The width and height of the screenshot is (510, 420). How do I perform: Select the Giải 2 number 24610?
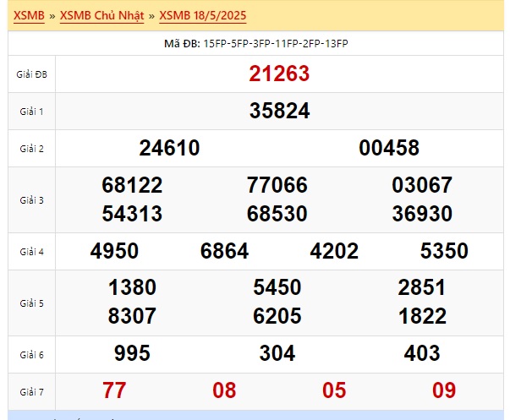(x=169, y=148)
